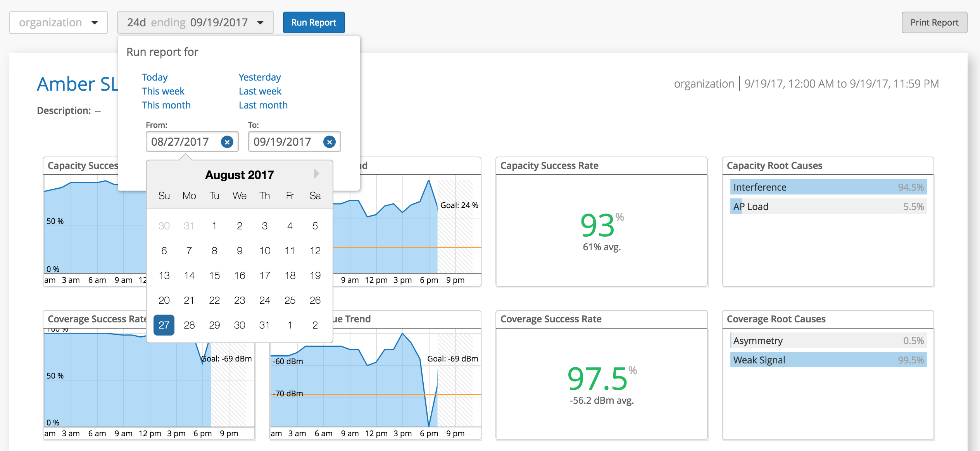Image resolution: width=980 pixels, height=451 pixels.
Task: Select the Today shortcut link
Action: click(x=155, y=77)
